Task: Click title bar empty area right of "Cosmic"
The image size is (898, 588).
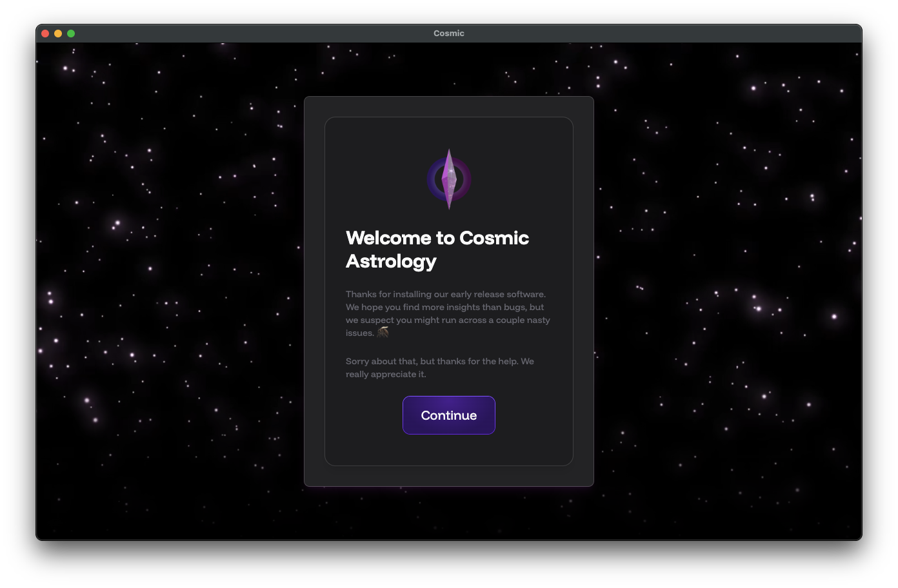Action: point(645,34)
